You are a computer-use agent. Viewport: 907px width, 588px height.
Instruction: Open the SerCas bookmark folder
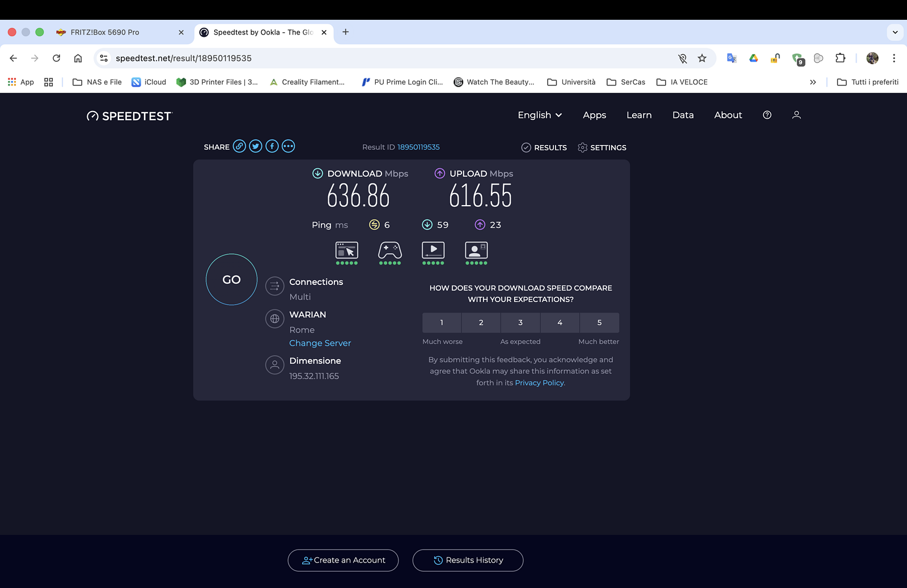(626, 82)
